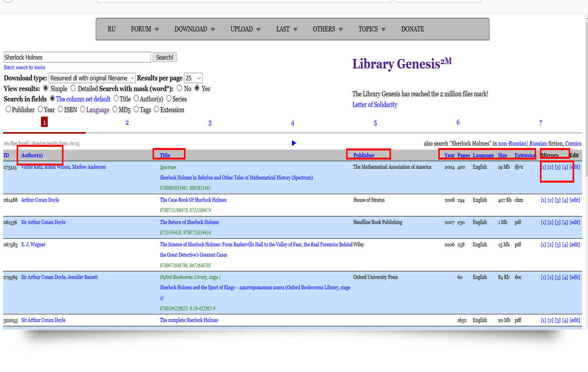Open the Results per page dropdown
The height and width of the screenshot is (372, 588).
click(x=193, y=78)
